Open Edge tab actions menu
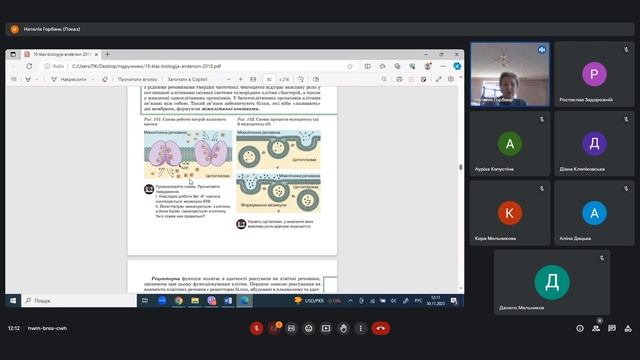The image size is (640, 360). pos(13,54)
